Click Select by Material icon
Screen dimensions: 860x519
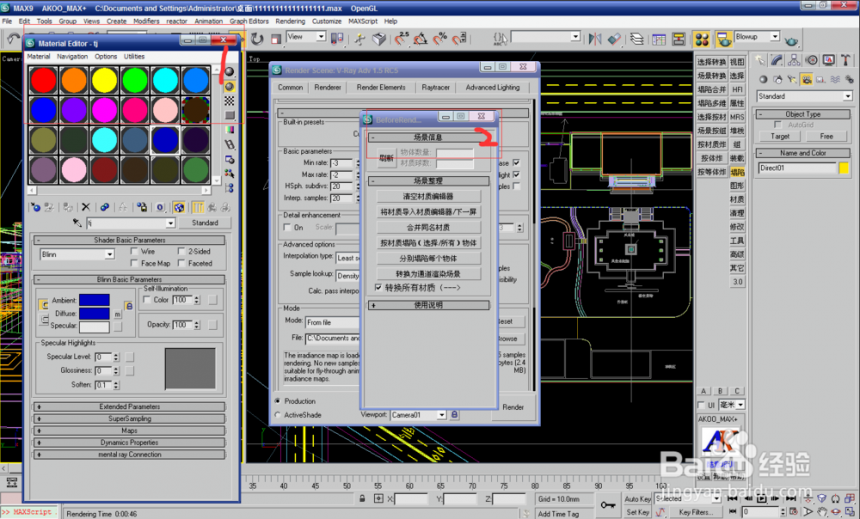[x=229, y=173]
